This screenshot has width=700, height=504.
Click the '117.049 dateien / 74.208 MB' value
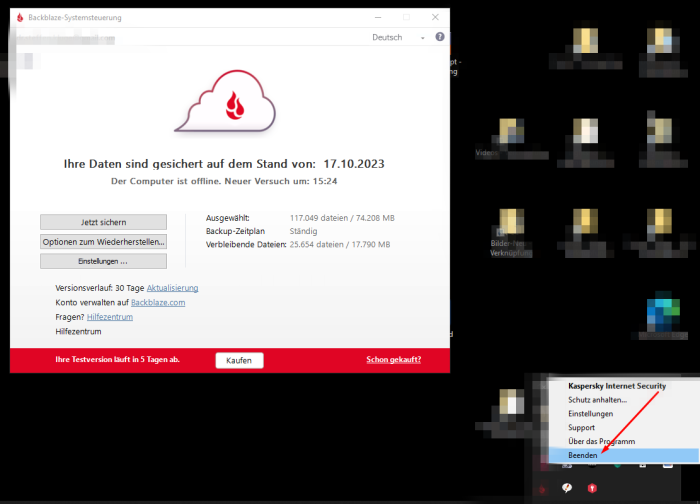click(342, 218)
